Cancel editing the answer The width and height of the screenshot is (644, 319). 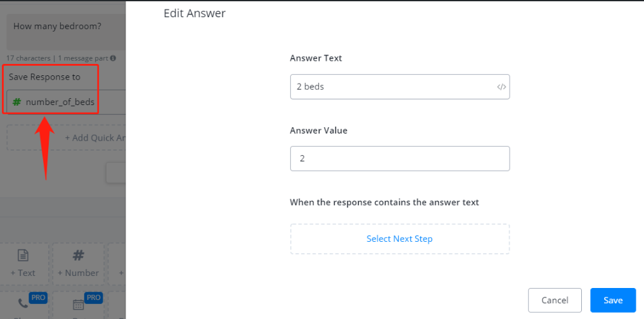pyautogui.click(x=555, y=300)
